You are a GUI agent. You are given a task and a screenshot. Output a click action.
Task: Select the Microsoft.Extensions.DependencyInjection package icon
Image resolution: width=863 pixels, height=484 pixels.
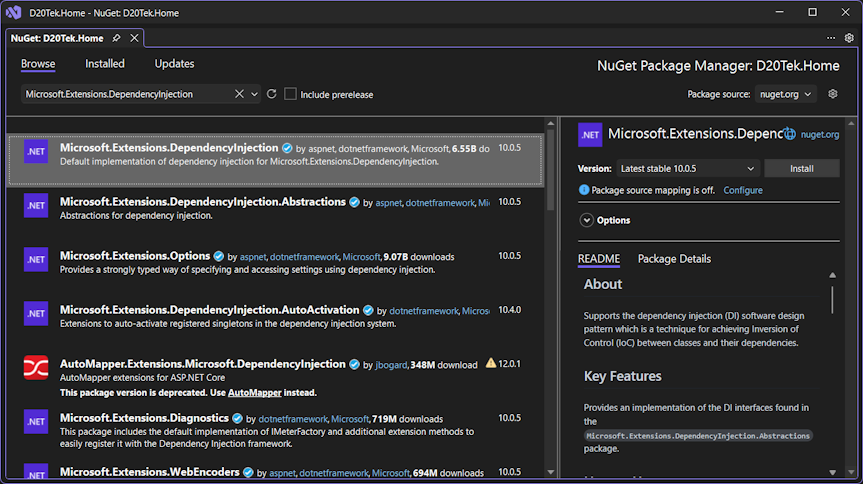(x=36, y=152)
